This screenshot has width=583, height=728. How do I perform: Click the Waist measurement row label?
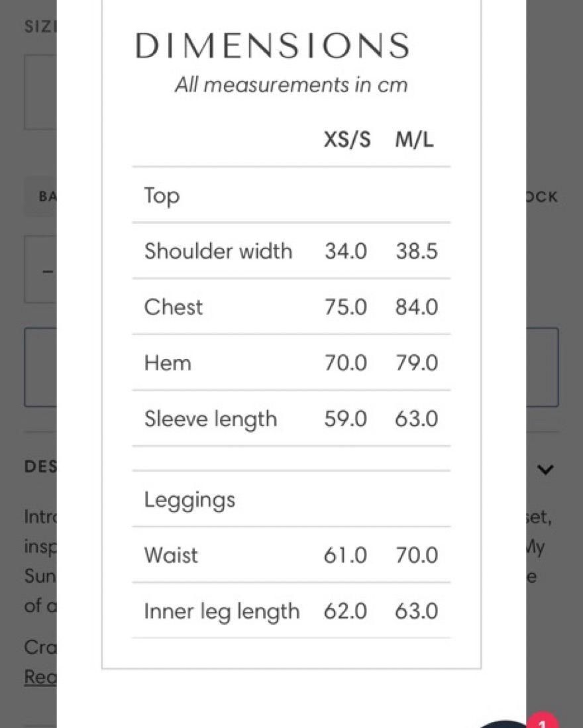click(x=171, y=555)
